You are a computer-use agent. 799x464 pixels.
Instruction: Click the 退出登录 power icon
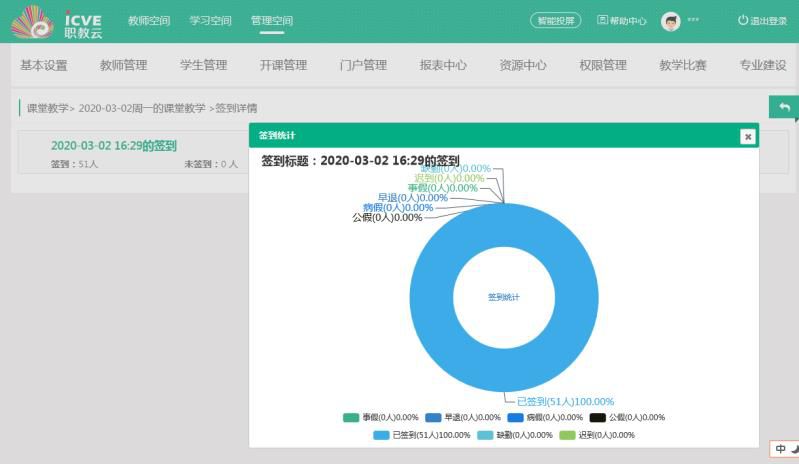coord(742,21)
